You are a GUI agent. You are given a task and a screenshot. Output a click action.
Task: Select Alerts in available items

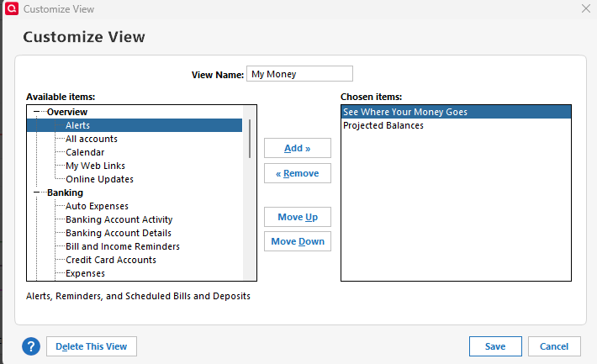77,125
